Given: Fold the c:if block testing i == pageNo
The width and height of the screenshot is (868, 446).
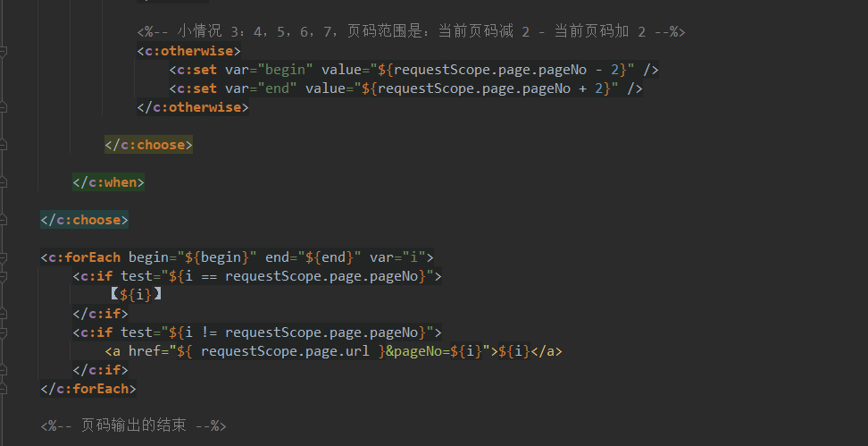Looking at the screenshot, I should pyautogui.click(x=4, y=276).
